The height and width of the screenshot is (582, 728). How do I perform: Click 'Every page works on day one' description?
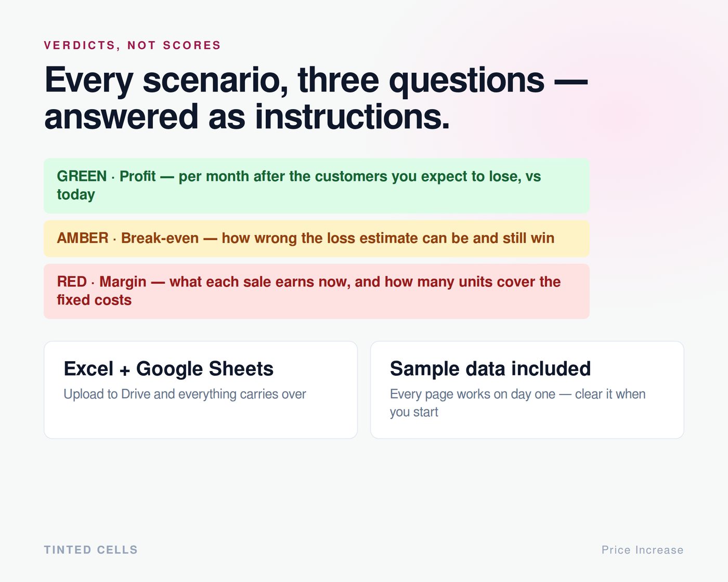tap(473, 394)
